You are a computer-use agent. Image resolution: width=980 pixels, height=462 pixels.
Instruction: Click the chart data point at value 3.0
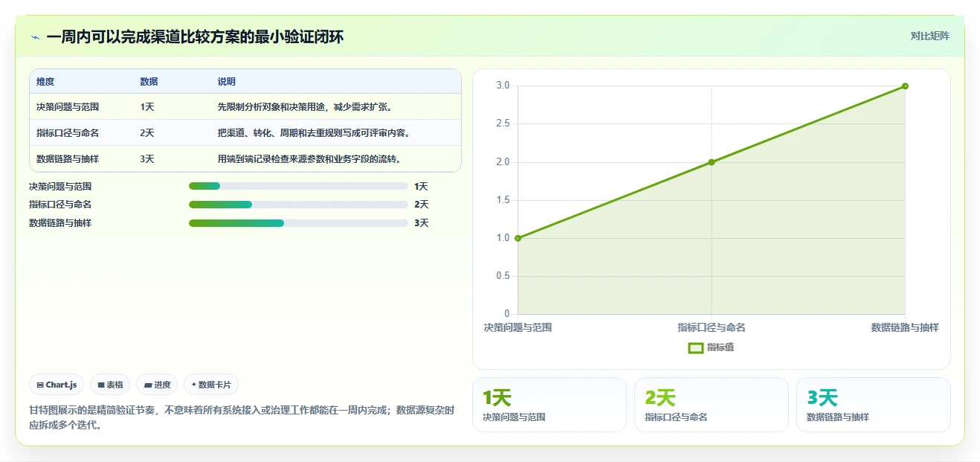pos(905,86)
